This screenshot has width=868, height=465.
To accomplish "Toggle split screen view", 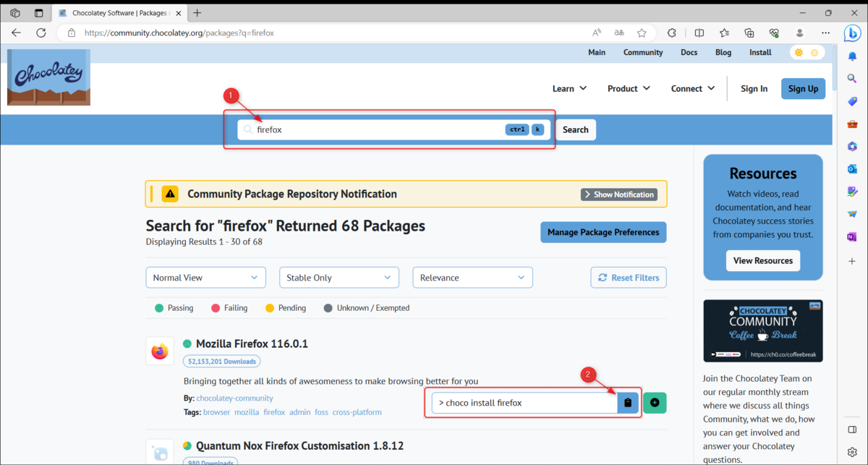I will (699, 33).
